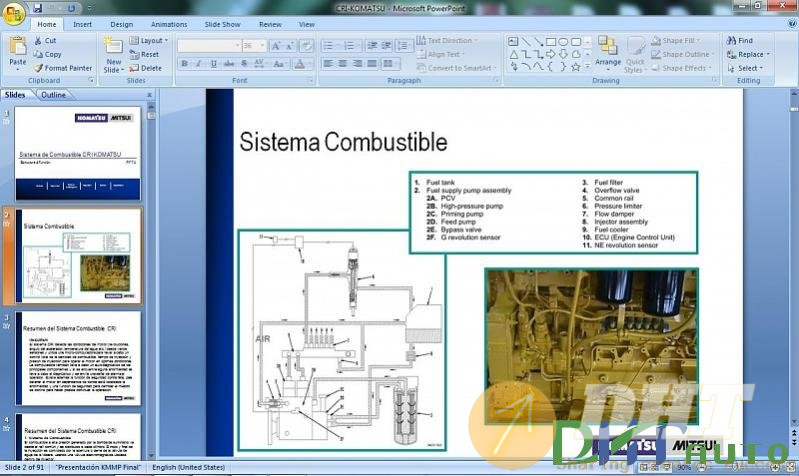Viewport: 799px width, 476px height.
Task: Select slide 3 Resumen del Sistema thumbnail
Action: click(78, 358)
